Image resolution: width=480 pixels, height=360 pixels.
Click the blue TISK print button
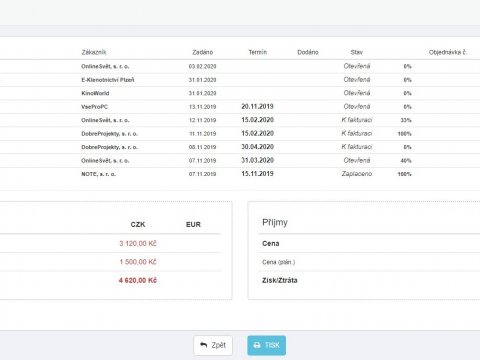266,345
